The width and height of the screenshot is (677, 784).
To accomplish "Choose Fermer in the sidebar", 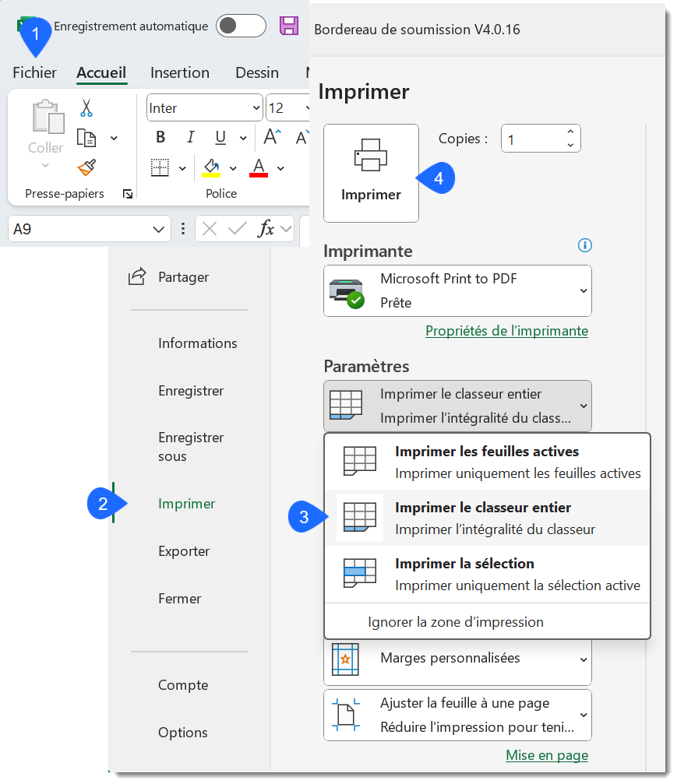I will point(180,599).
